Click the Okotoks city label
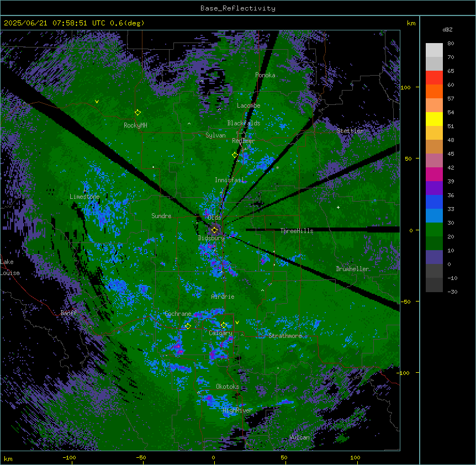 point(228,387)
